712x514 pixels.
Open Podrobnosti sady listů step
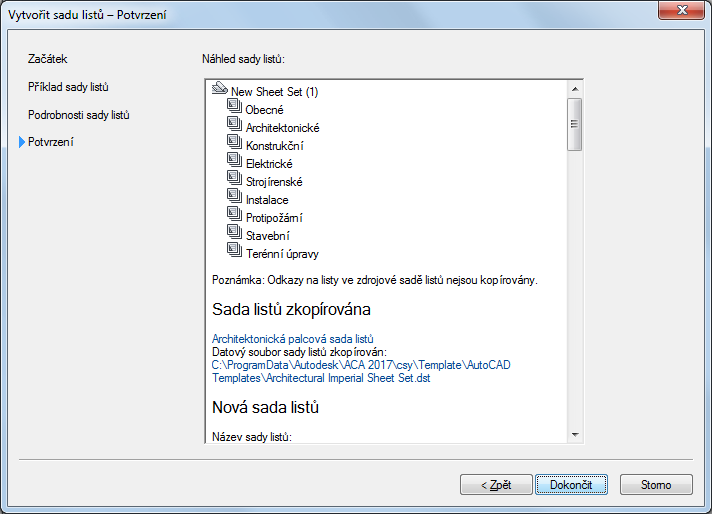click(x=79, y=115)
